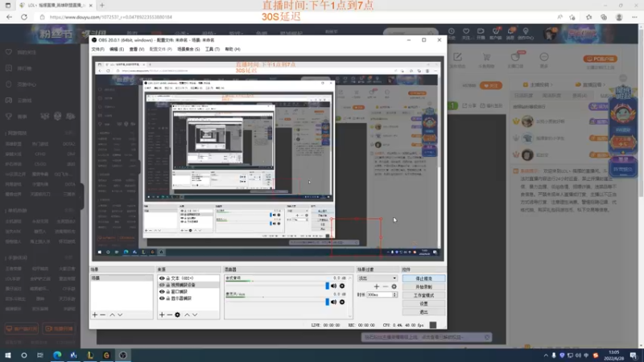Toggle lock on 显示器捕获 source
Screen dimensions: 644x362
click(167, 298)
